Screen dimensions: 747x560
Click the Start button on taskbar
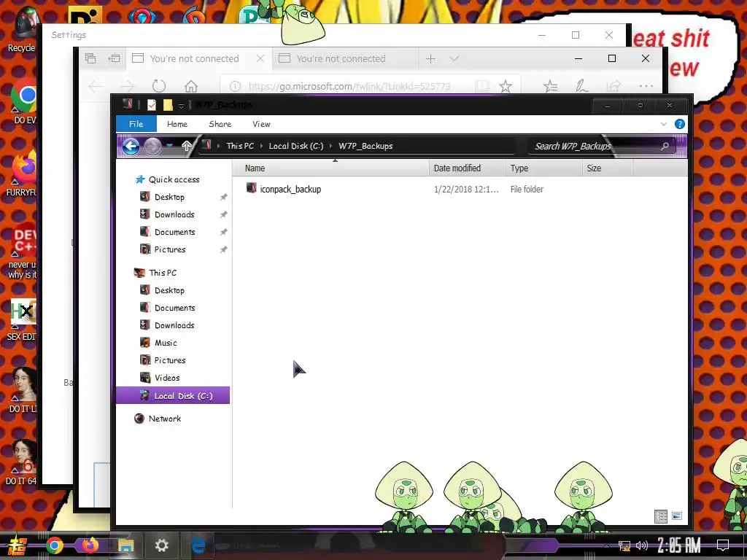click(18, 545)
